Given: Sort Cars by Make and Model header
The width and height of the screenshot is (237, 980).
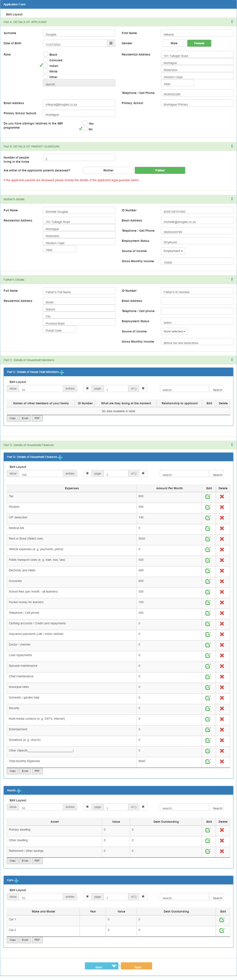Looking at the screenshot, I should coord(43,911).
